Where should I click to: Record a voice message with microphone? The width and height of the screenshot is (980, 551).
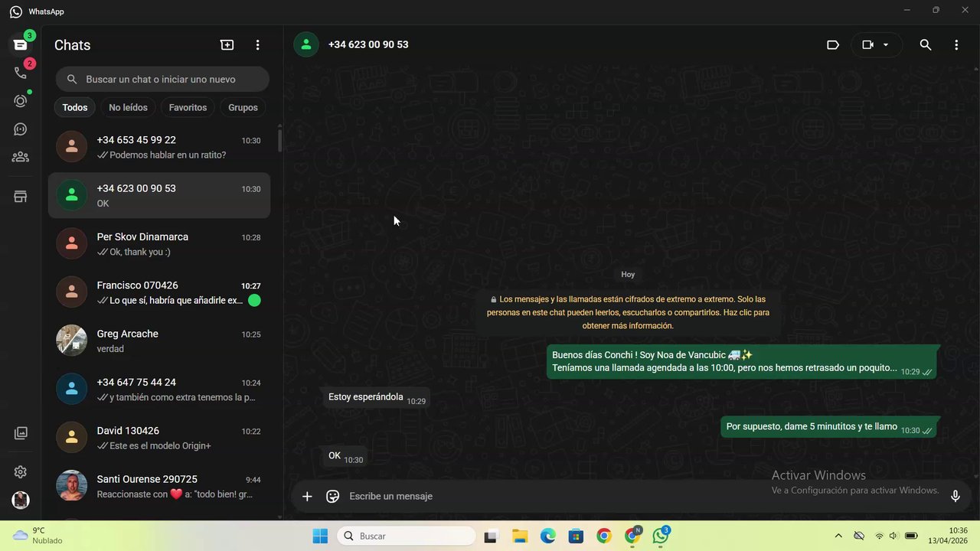(955, 497)
